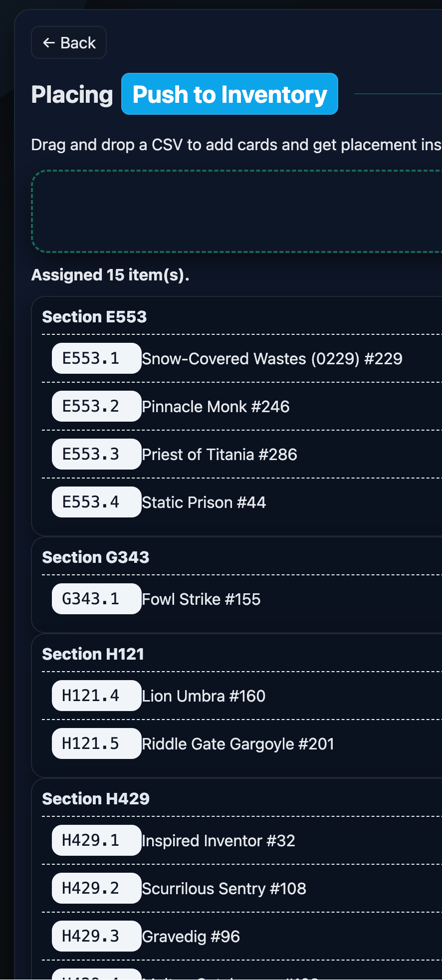Click the Snow-Covered Wastes (0229) #229 entry

coord(272,359)
